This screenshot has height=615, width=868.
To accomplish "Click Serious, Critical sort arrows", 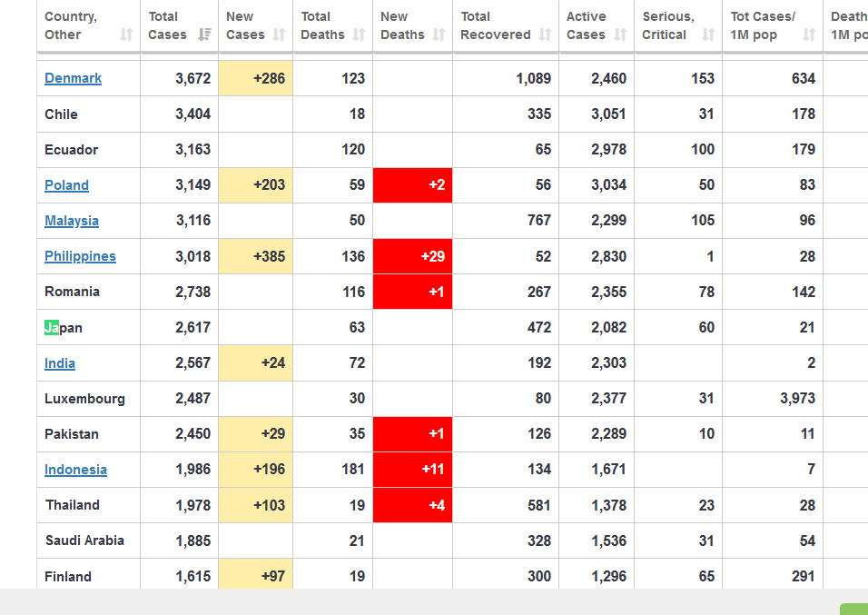I will (x=708, y=35).
